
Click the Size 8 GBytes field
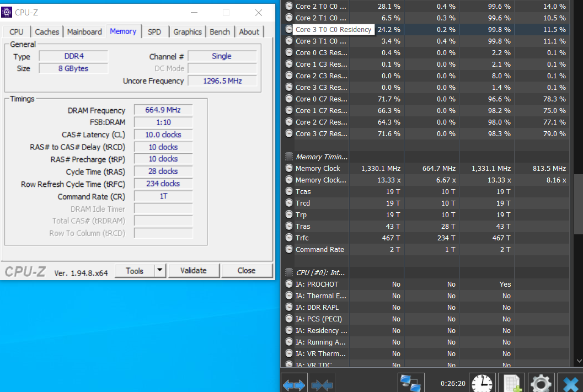tap(73, 68)
